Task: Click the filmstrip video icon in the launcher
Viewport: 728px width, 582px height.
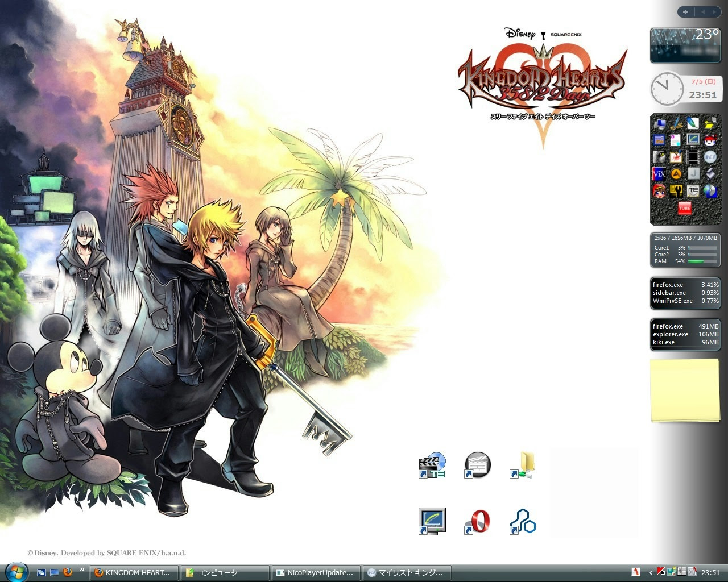Action: pos(693,157)
